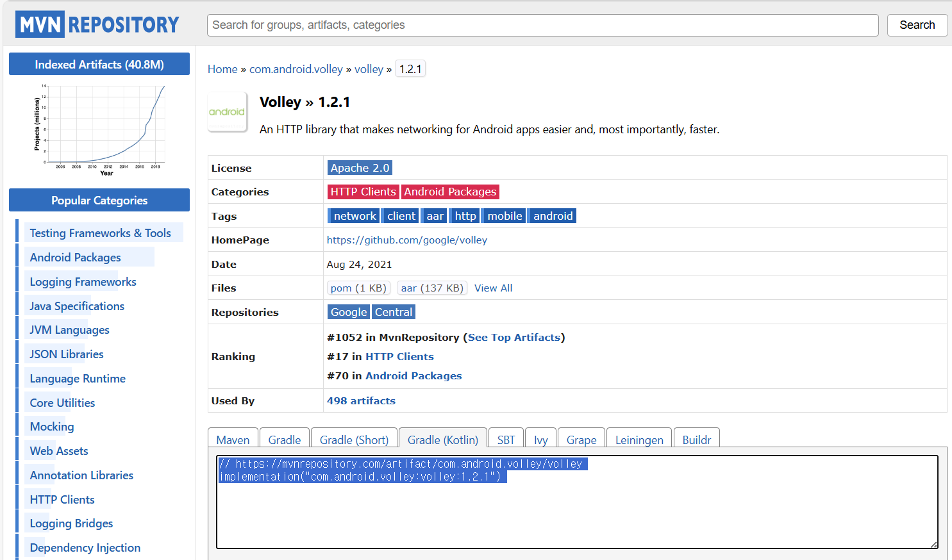Open JVM Languages category

coord(69,330)
